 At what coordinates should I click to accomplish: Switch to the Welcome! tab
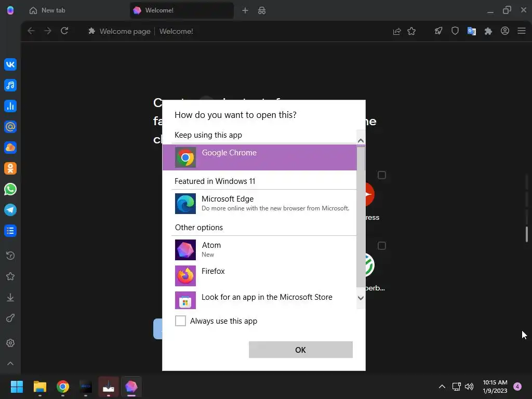pos(182,10)
